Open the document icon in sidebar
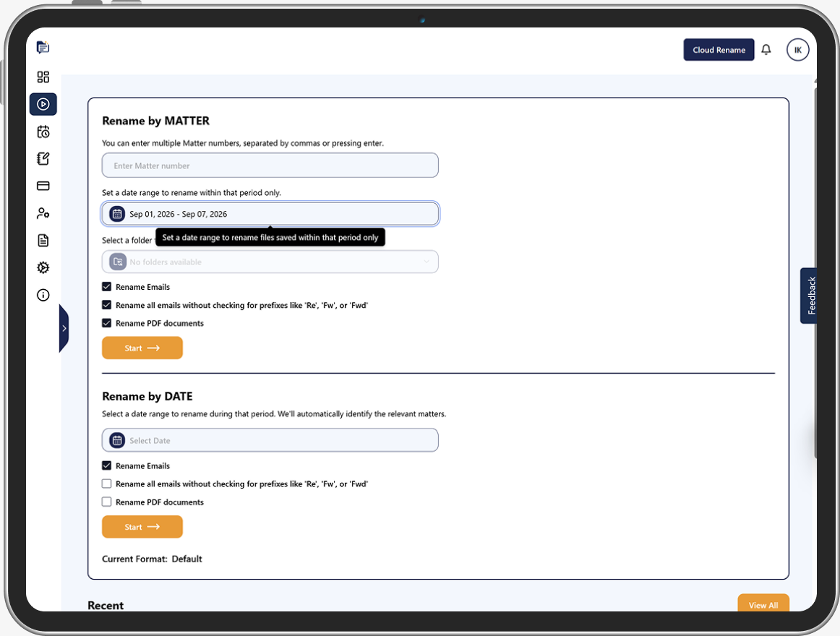The height and width of the screenshot is (636, 840). coord(43,240)
